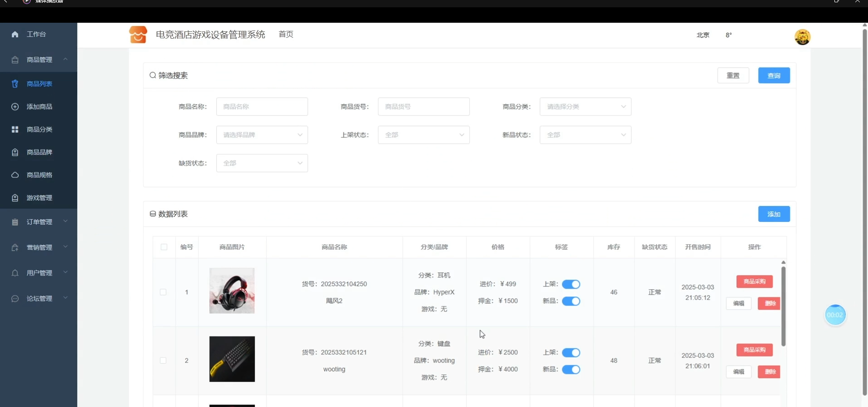Viewport: 868px width, 407px height.
Task: Open the wooting keyboard product thumbnail
Action: click(232, 359)
